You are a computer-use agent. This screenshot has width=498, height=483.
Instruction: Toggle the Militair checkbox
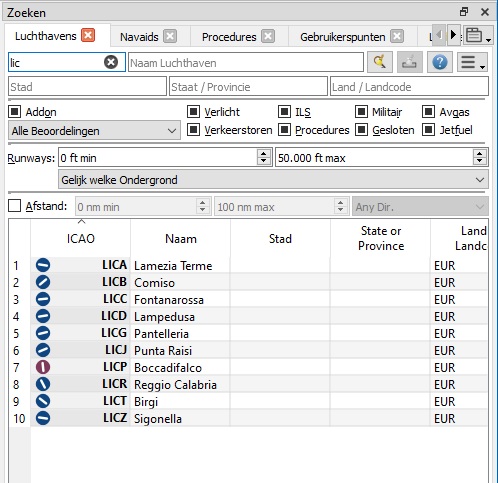click(x=361, y=112)
